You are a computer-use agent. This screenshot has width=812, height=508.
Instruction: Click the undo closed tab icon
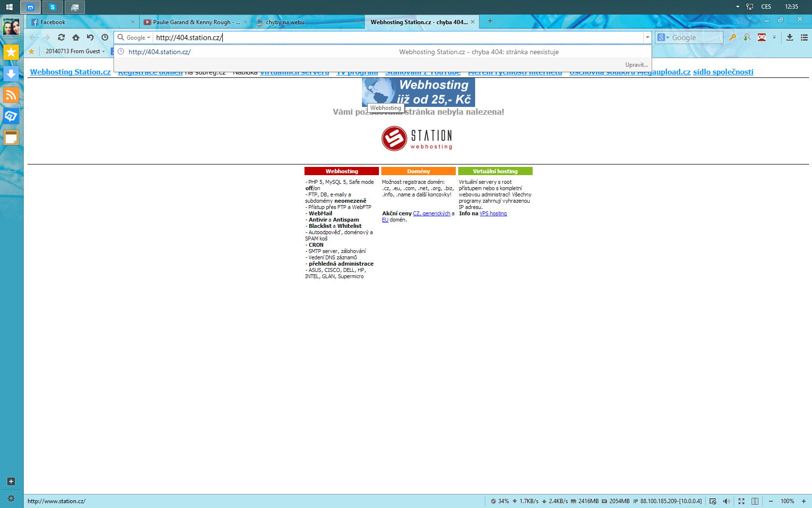tap(90, 37)
